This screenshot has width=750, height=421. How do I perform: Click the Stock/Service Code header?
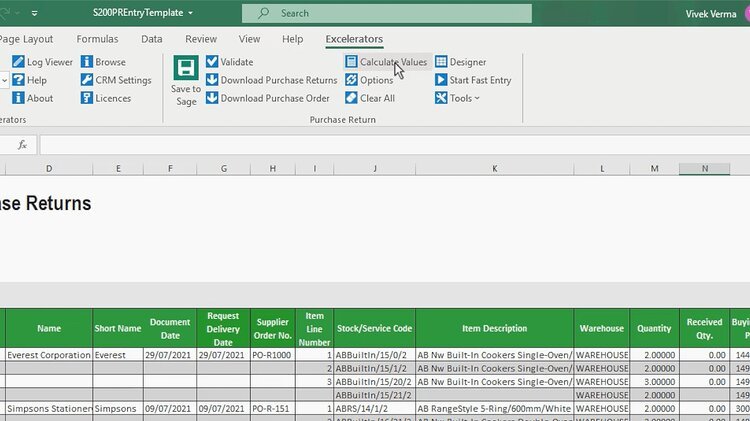coord(375,328)
